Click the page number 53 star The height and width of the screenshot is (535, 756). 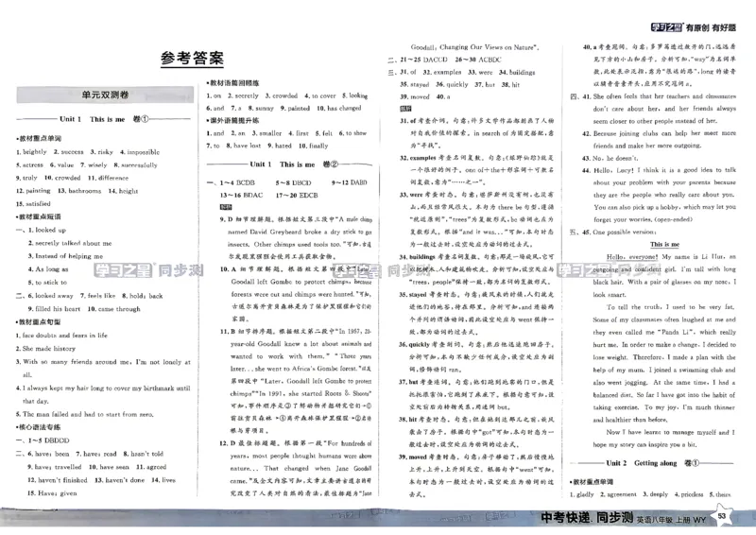coord(722,516)
